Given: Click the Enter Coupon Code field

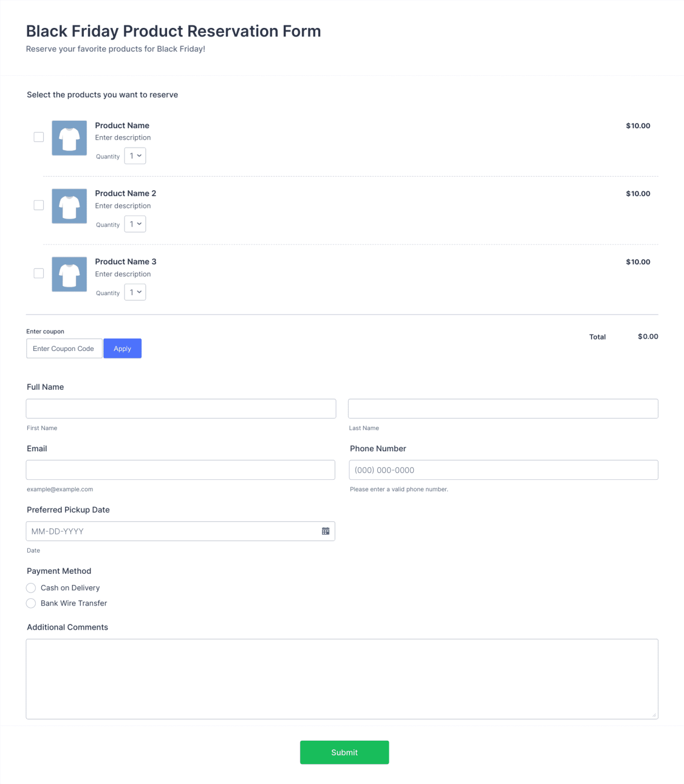Looking at the screenshot, I should [64, 348].
